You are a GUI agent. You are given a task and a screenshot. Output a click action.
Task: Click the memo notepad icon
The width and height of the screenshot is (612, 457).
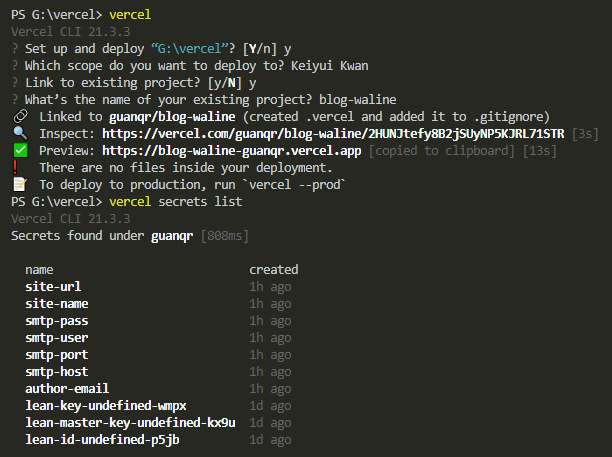pos(20,184)
